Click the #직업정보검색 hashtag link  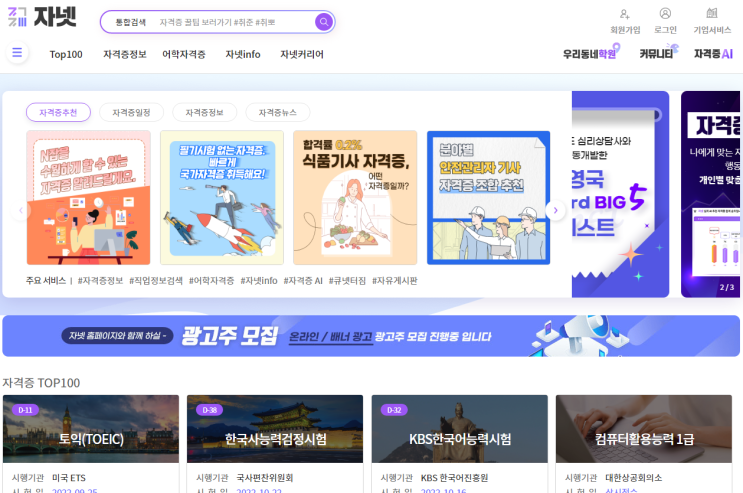[x=156, y=281]
